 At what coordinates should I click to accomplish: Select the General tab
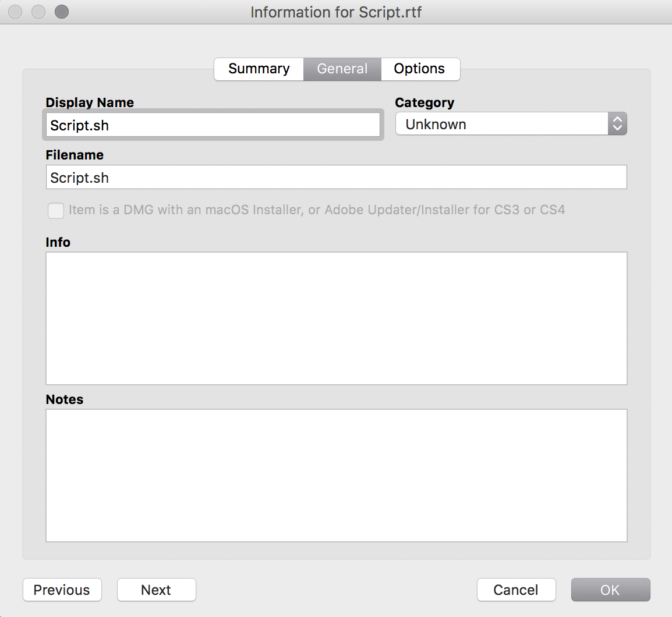(x=342, y=69)
